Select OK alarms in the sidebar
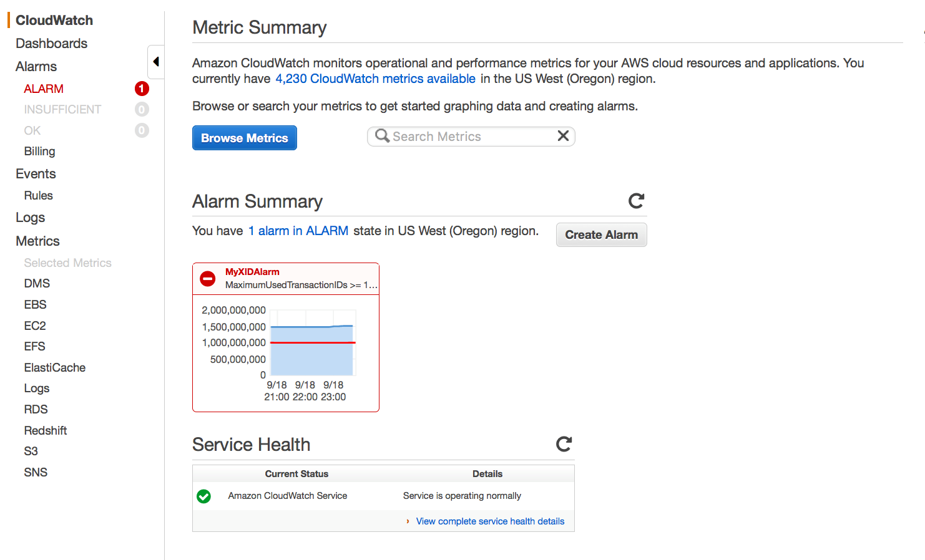 (32, 130)
